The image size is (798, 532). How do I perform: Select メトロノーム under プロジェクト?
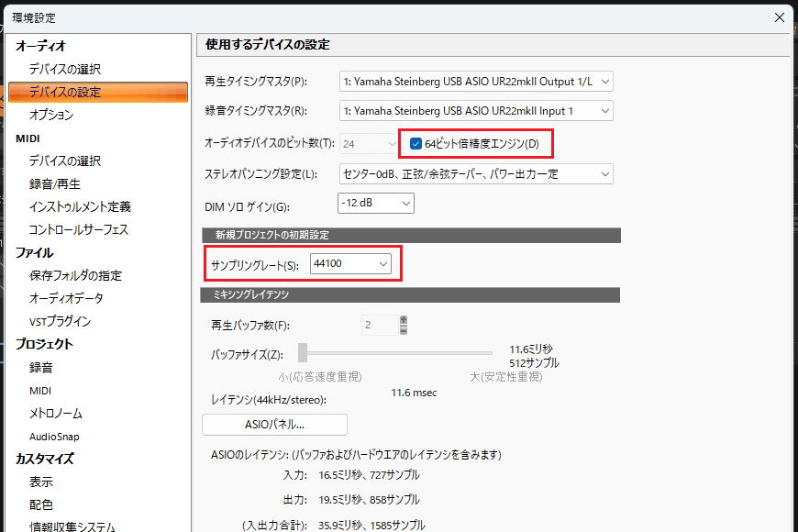(x=56, y=413)
